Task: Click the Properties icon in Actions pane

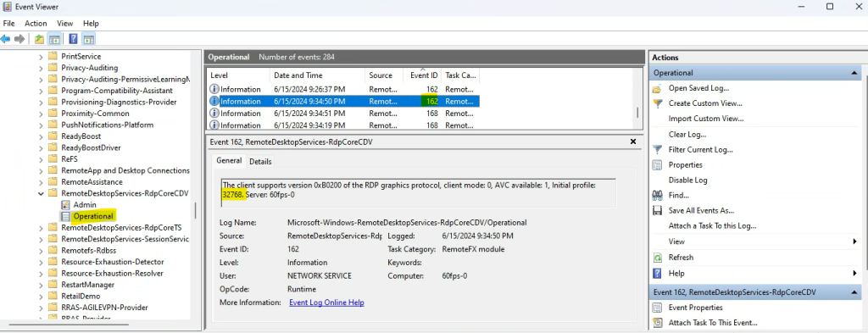Action: [x=657, y=165]
